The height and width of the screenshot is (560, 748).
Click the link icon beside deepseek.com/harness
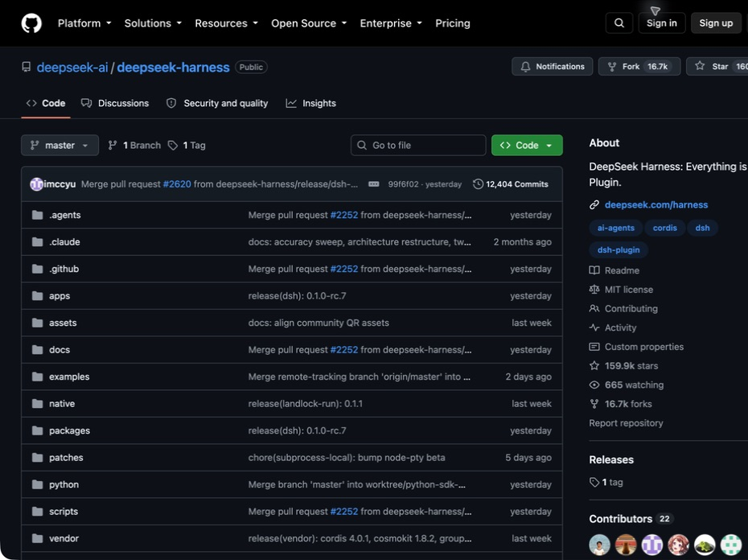[x=594, y=205]
